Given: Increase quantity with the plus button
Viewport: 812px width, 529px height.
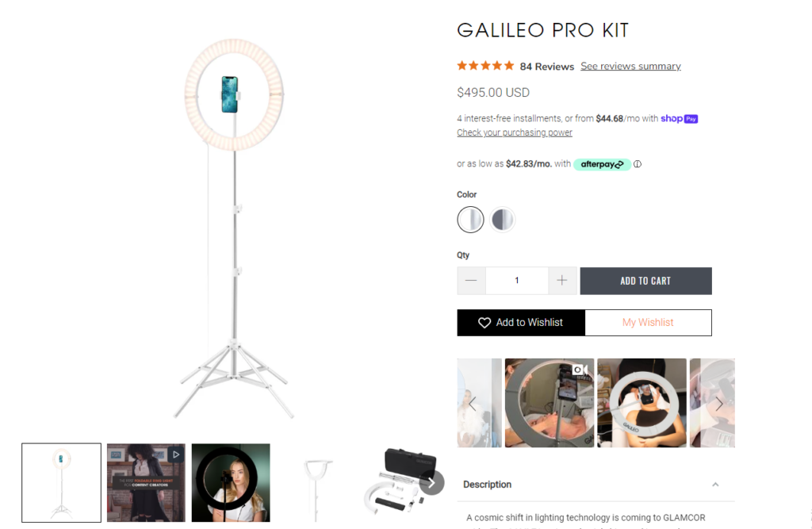Looking at the screenshot, I should tap(562, 281).
